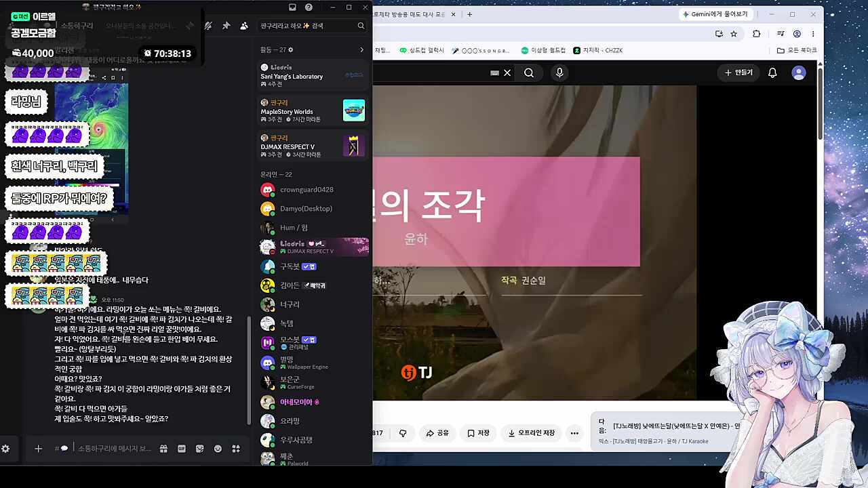The image size is (868, 488).
Task: Show pinned messages in Discord channel
Action: [x=226, y=26]
